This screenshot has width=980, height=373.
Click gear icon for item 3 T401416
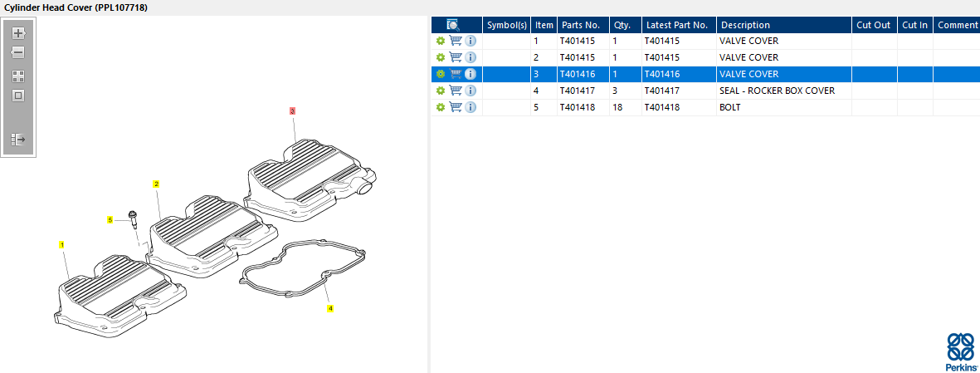point(441,74)
